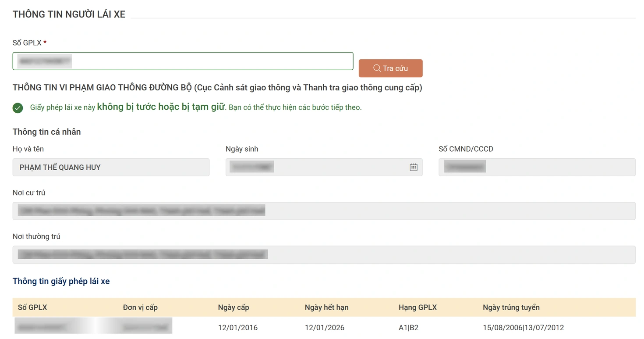Click the magnifier icon on Tra cứu
This screenshot has width=644, height=339.
377,68
